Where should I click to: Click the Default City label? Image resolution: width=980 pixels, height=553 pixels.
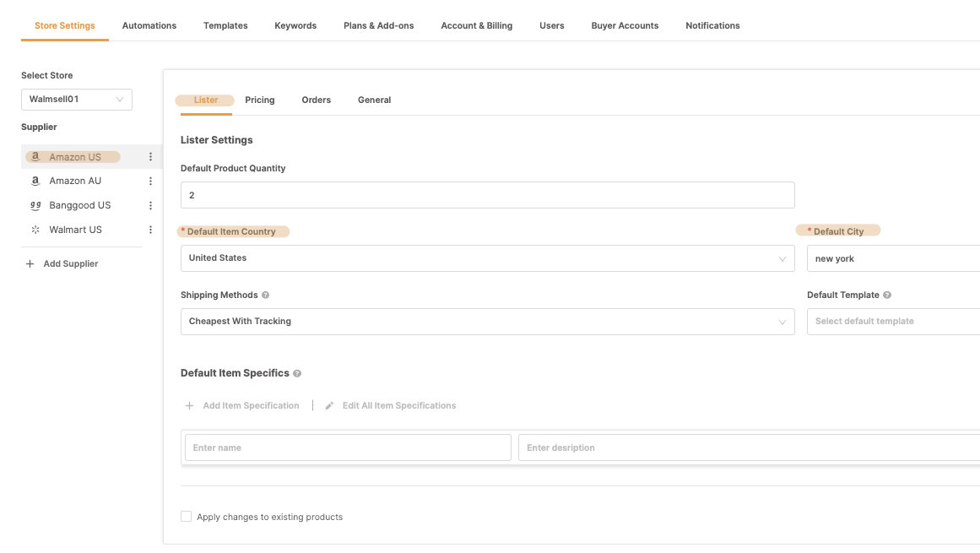click(x=839, y=231)
